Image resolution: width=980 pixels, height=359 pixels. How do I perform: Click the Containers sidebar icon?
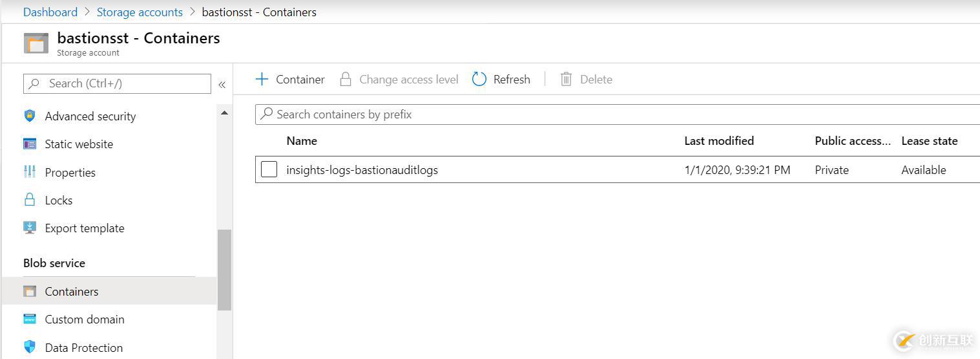30,291
